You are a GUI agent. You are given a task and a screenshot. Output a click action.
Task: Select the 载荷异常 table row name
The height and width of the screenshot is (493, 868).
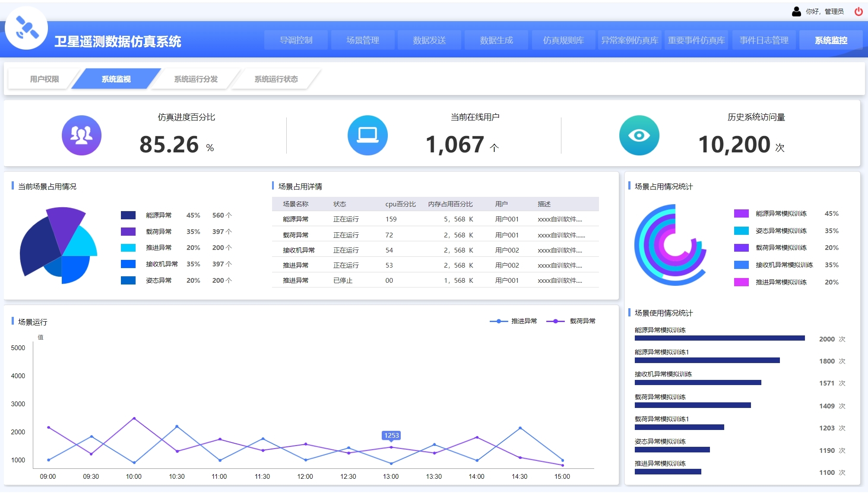coord(296,235)
